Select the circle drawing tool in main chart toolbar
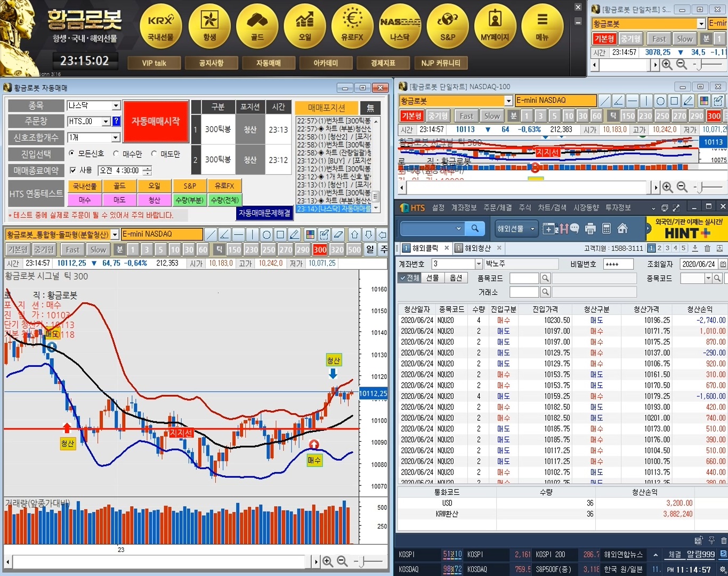Image resolution: width=728 pixels, height=576 pixels. tap(266, 235)
